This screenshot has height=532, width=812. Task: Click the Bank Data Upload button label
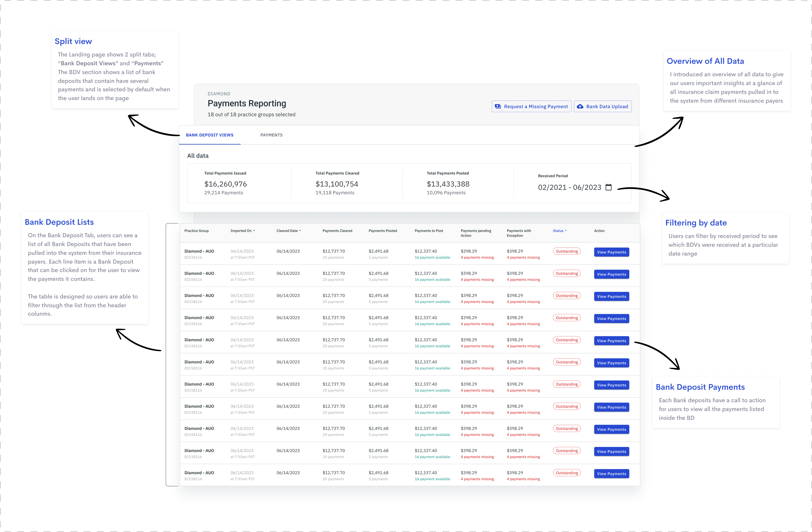pyautogui.click(x=607, y=106)
